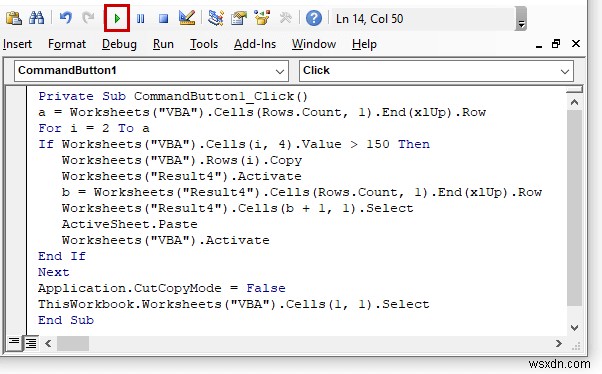
Task: Open the Debug menu
Action: point(119,44)
